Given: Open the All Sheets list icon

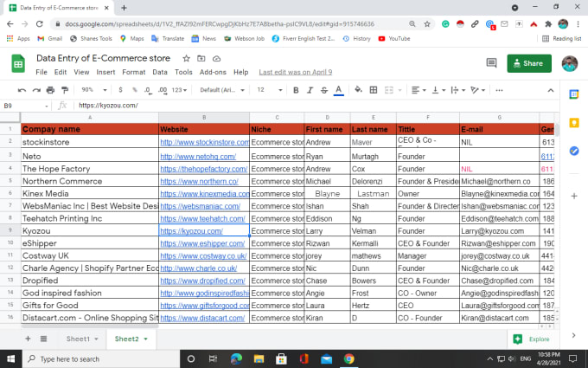Looking at the screenshot, I should 43,339.
